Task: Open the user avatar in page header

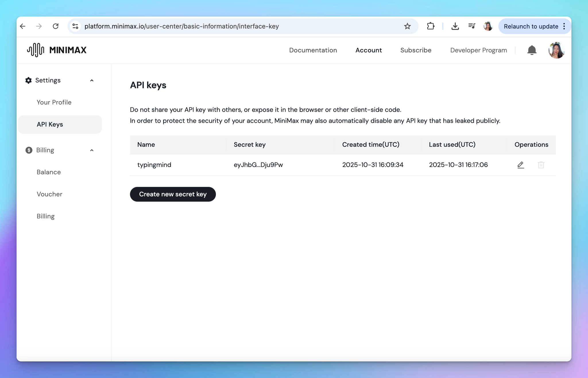Action: pos(556,50)
